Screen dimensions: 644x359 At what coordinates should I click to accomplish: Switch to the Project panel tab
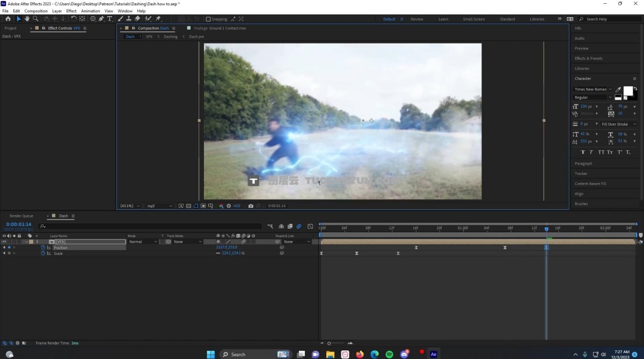11,28
